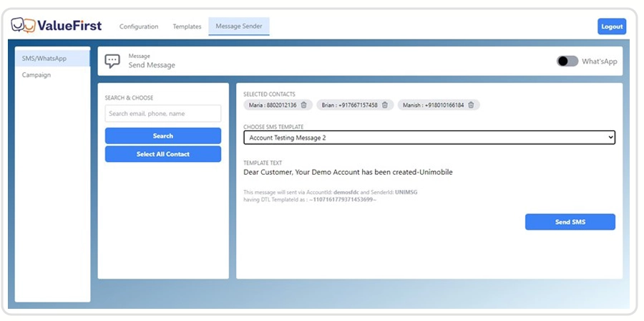Delete Brian from selected contacts
Screen dimensions: 644x321
385,105
